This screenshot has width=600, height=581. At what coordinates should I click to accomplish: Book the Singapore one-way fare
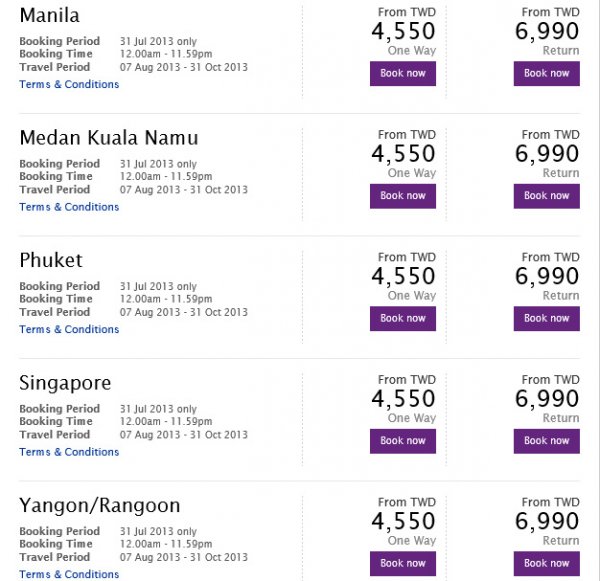(403, 441)
